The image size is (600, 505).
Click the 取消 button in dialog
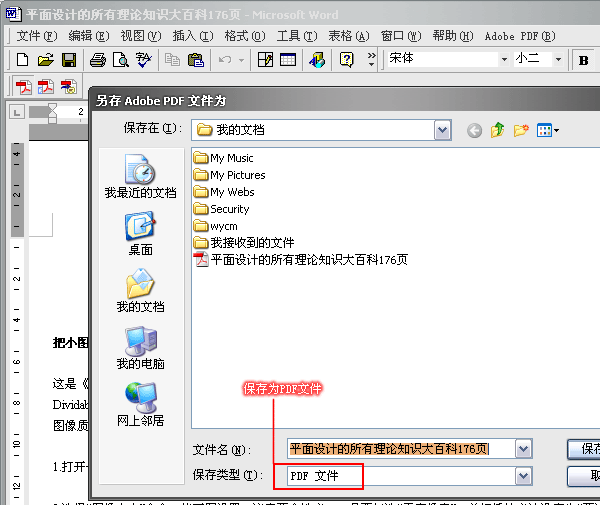(x=584, y=476)
